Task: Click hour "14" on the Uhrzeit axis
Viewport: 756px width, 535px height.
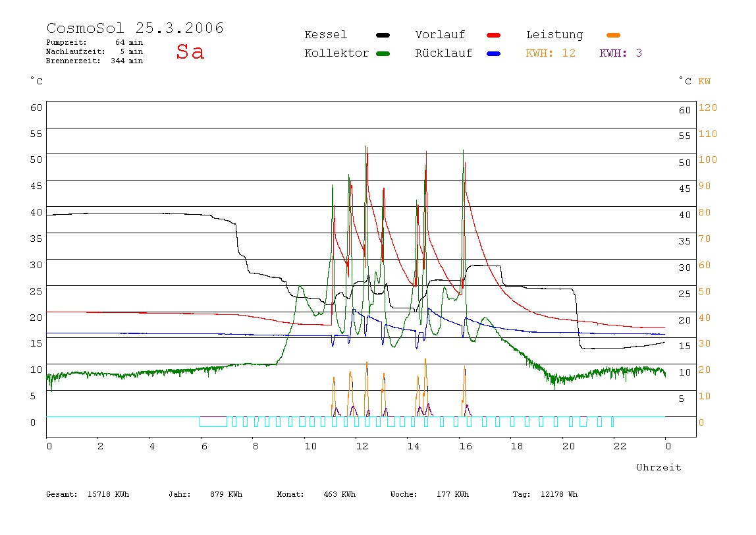Action: click(x=414, y=446)
